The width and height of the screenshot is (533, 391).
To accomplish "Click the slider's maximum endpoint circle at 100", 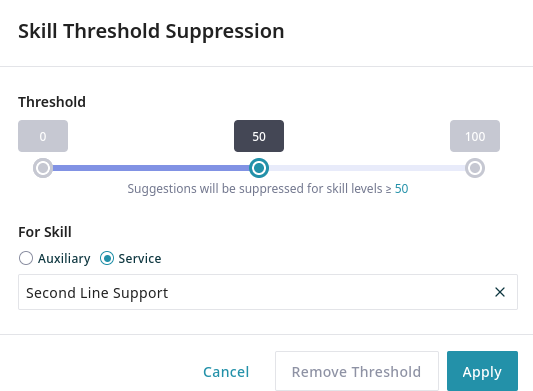I will point(475,168).
